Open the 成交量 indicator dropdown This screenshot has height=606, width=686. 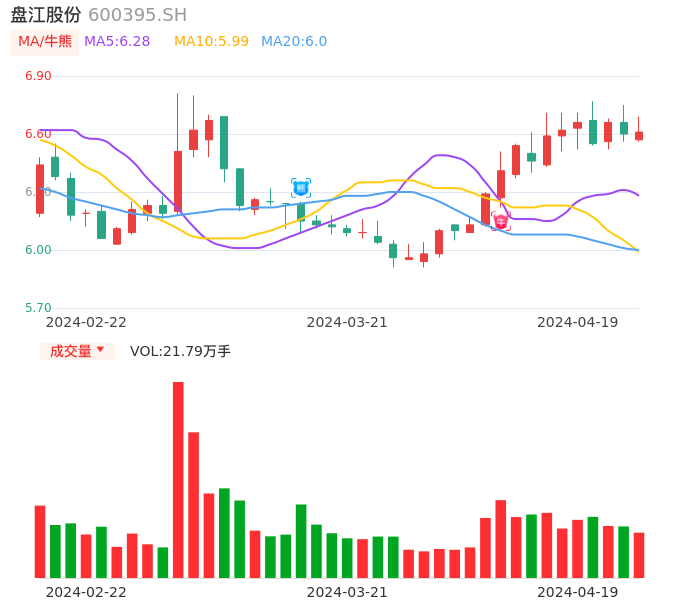[77, 351]
